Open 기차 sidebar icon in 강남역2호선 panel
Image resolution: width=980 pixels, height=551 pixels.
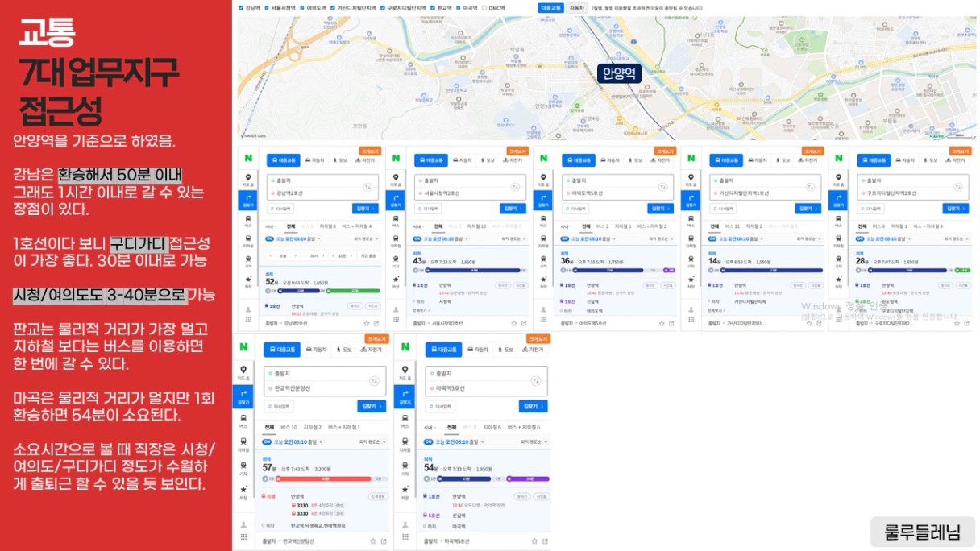(248, 261)
